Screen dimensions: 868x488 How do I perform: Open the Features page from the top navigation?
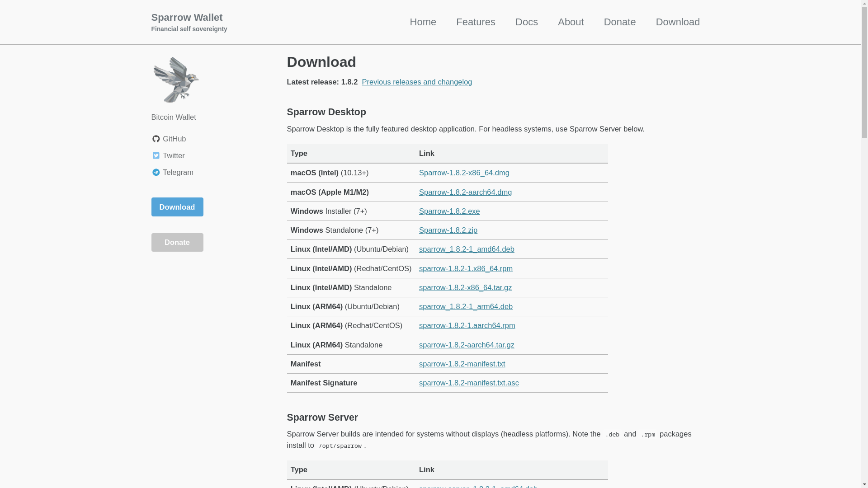coord(475,22)
